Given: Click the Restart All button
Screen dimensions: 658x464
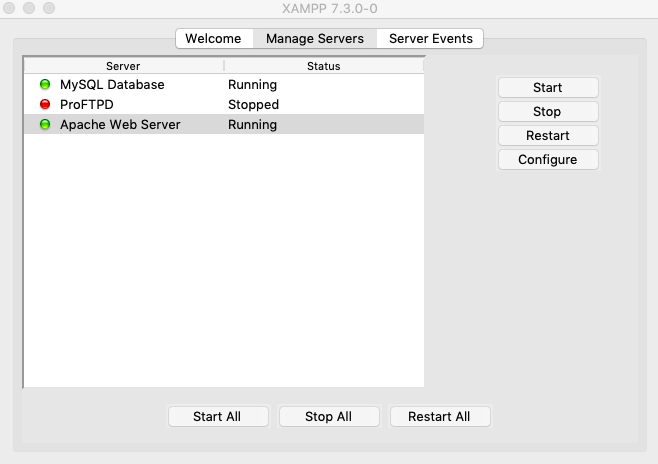Looking at the screenshot, I should pyautogui.click(x=439, y=417).
